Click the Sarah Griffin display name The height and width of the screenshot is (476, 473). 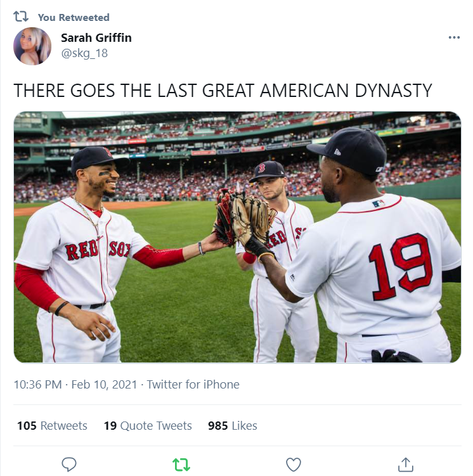pyautogui.click(x=96, y=37)
